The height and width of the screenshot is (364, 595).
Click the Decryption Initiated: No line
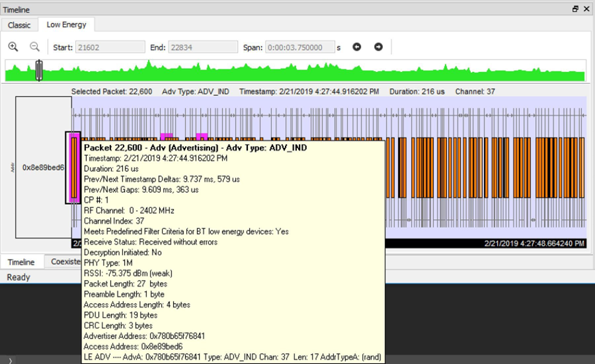(122, 252)
